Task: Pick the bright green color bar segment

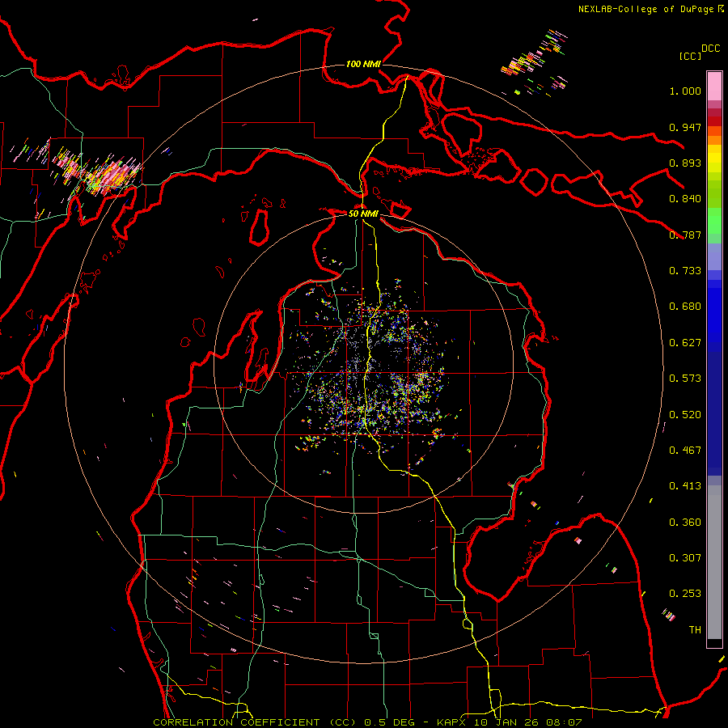Action: [714, 221]
